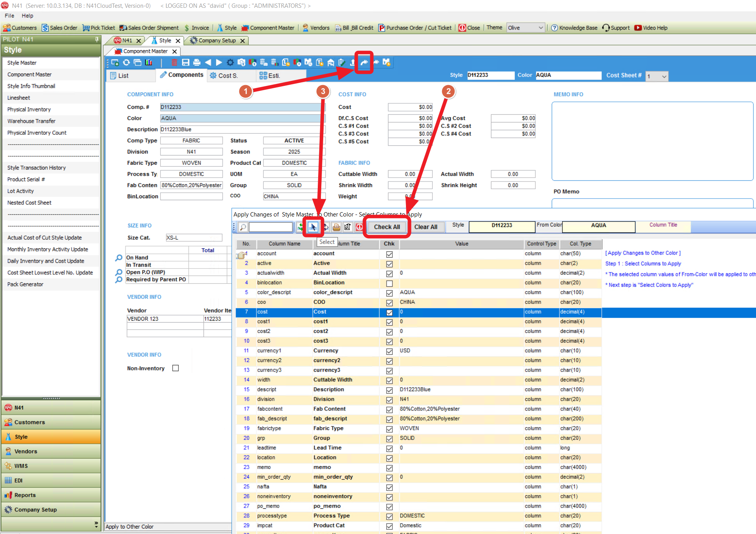Click the red power close icon in dialog

click(x=359, y=227)
